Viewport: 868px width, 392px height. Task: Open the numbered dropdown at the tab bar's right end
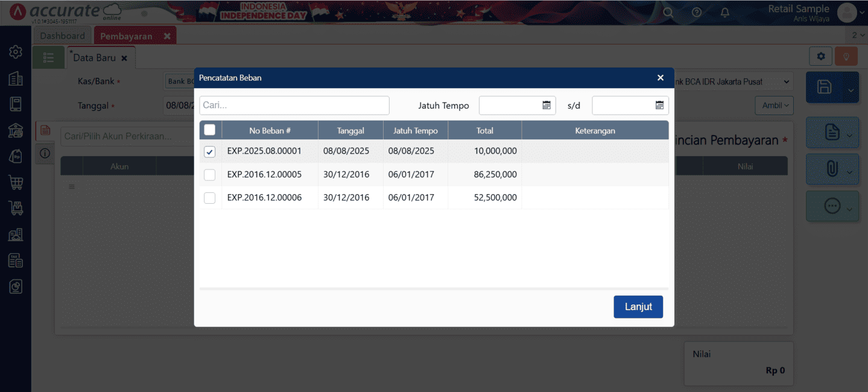pos(858,36)
